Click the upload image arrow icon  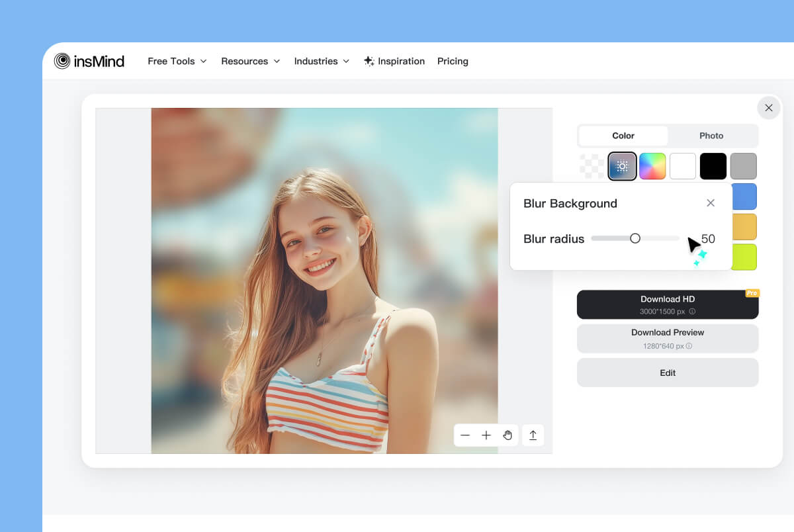(533, 435)
